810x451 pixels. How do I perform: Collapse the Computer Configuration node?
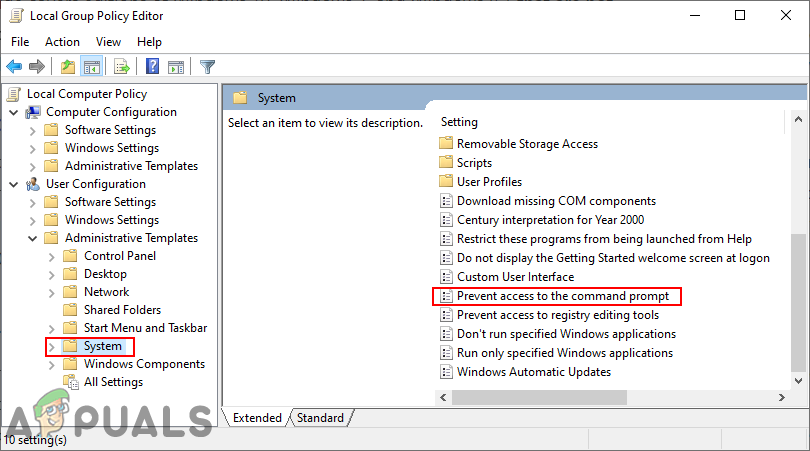13,112
